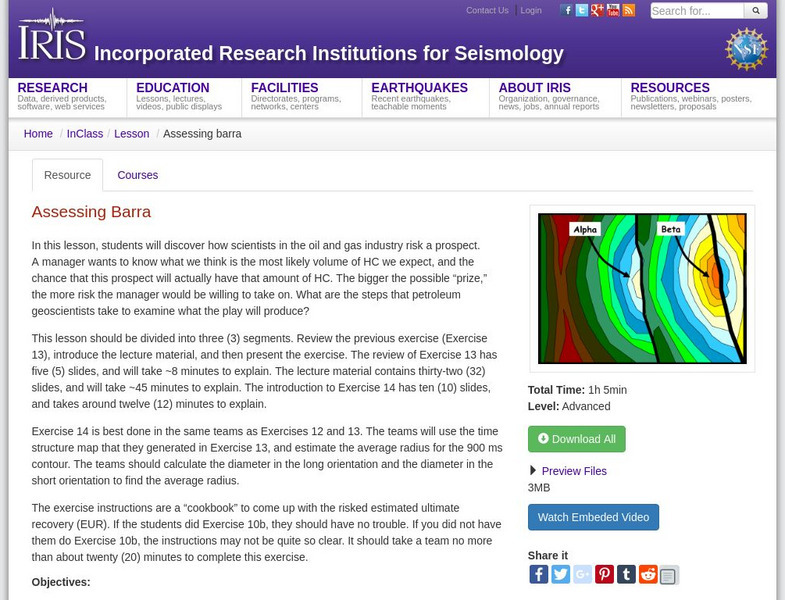Share on Twitter under Share it

[x=561, y=574]
